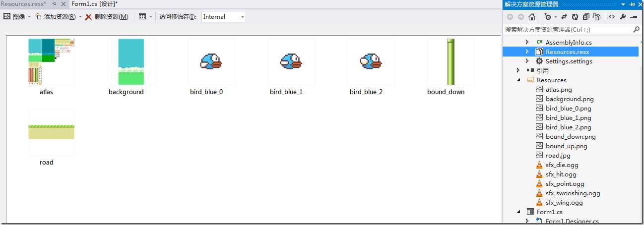Click the views grid icon in toolbar
The image size is (644, 225).
click(142, 17)
